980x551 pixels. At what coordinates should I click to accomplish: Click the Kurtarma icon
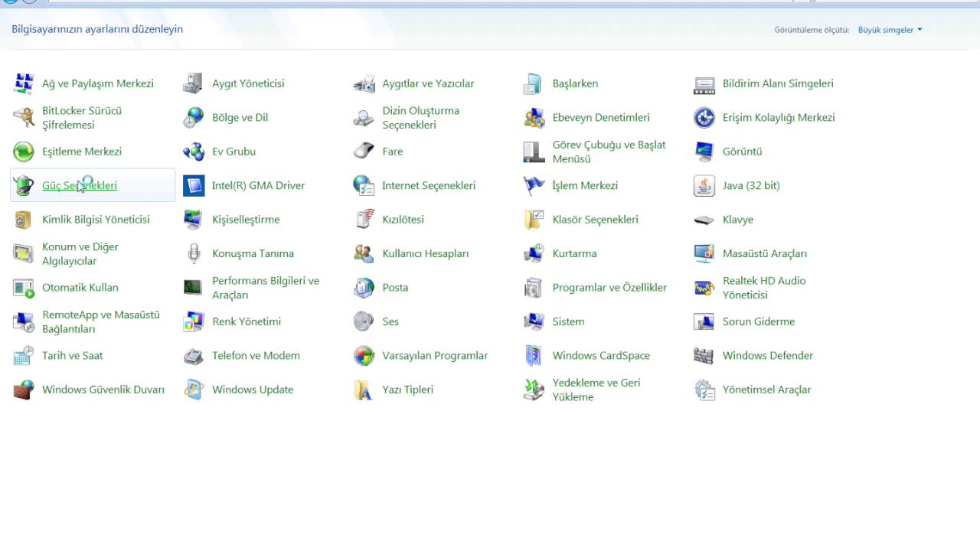pos(534,253)
